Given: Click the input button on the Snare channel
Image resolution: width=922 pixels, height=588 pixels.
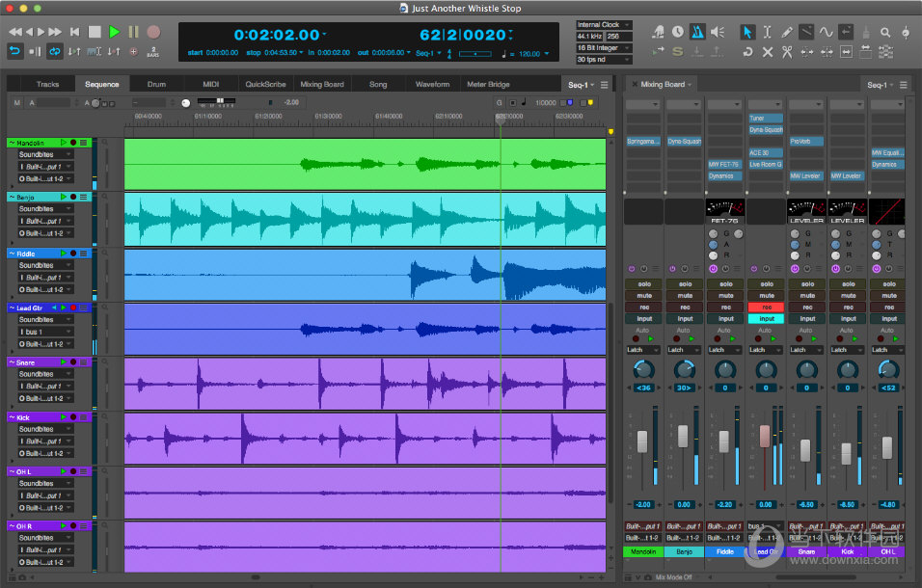Looking at the screenshot, I should 806,318.
